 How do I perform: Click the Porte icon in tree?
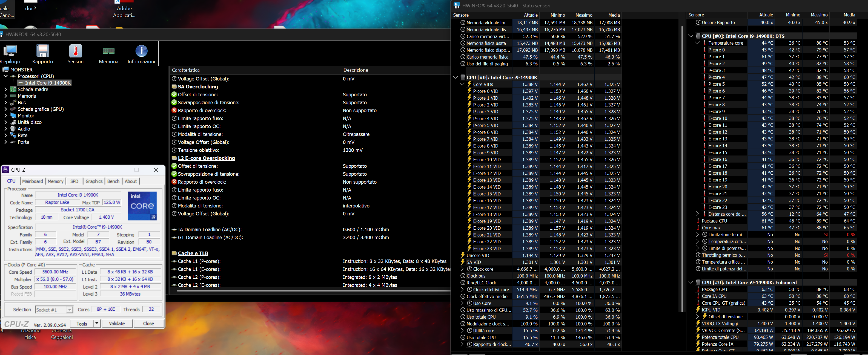[x=13, y=142]
